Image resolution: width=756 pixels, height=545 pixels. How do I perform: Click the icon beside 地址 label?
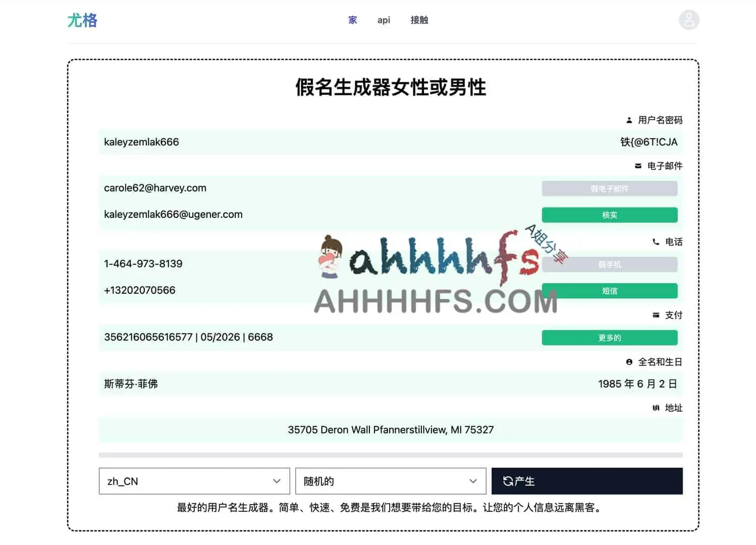click(656, 408)
